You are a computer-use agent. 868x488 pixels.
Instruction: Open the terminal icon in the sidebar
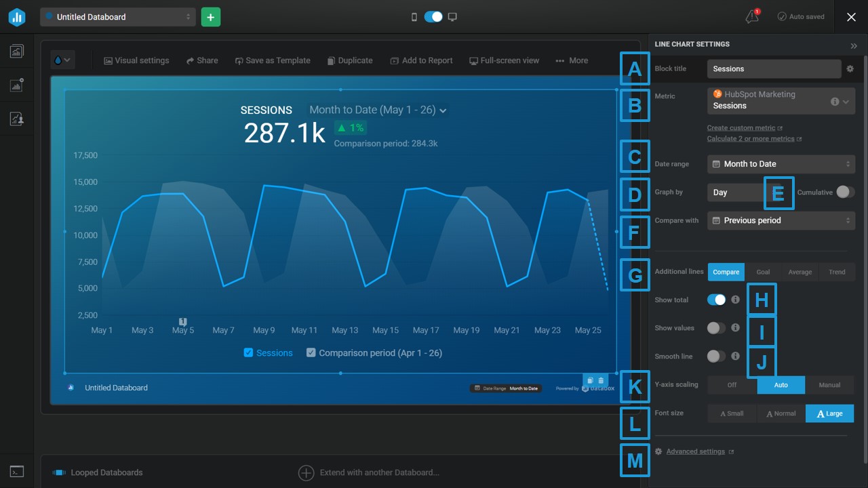coord(17,472)
